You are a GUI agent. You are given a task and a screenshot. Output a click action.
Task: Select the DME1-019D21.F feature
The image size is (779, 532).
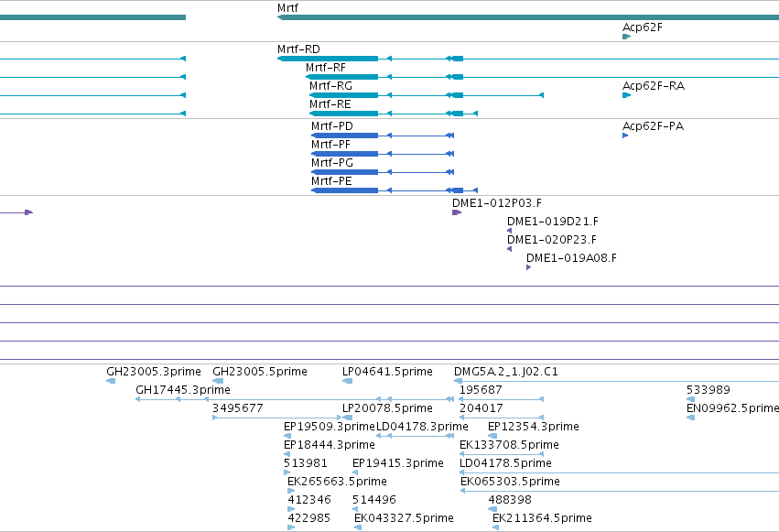point(553,222)
